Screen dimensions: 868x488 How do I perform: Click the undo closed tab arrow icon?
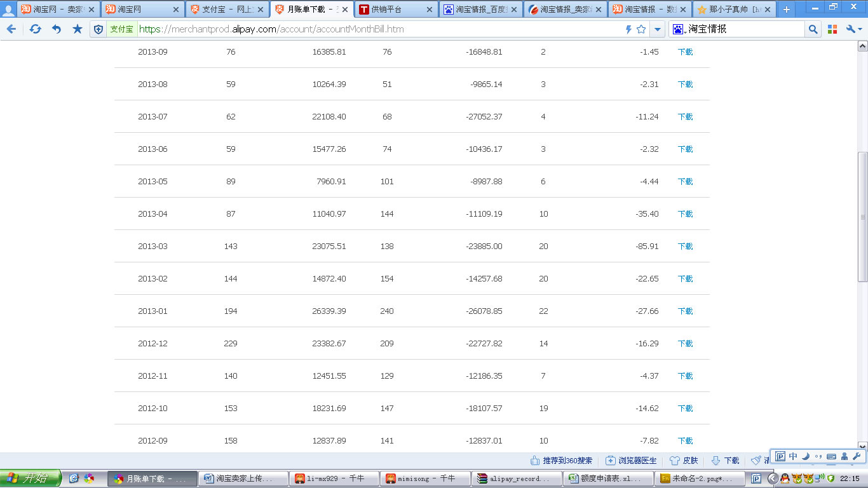57,29
